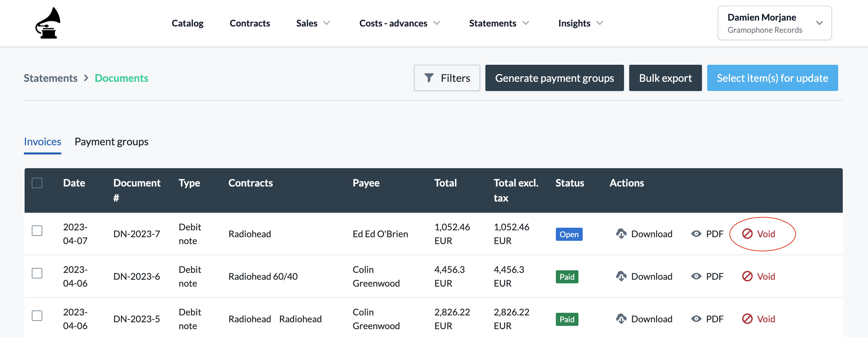Viewport: 868px width, 337px height.
Task: Go to the Statements breadcrumb link
Action: coord(50,78)
